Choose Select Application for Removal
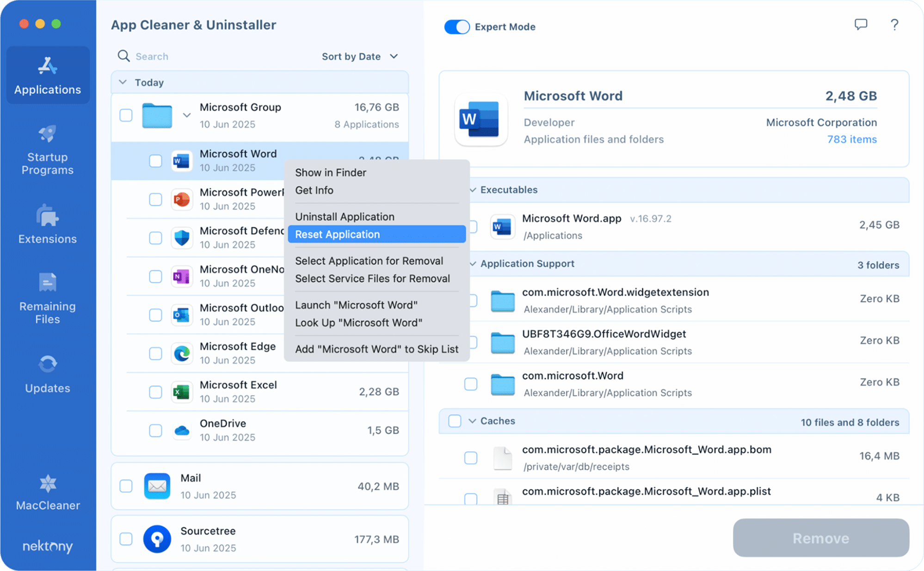 click(376, 261)
